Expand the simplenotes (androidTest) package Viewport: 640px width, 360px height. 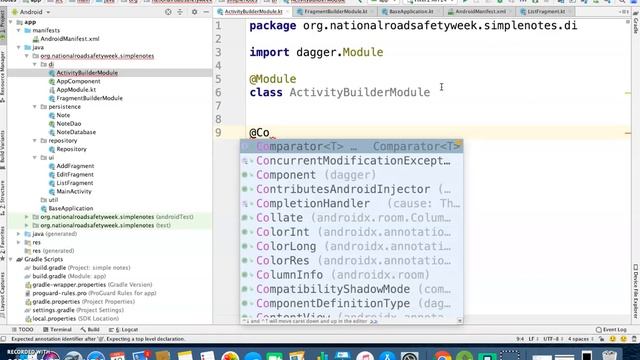pos(27,217)
